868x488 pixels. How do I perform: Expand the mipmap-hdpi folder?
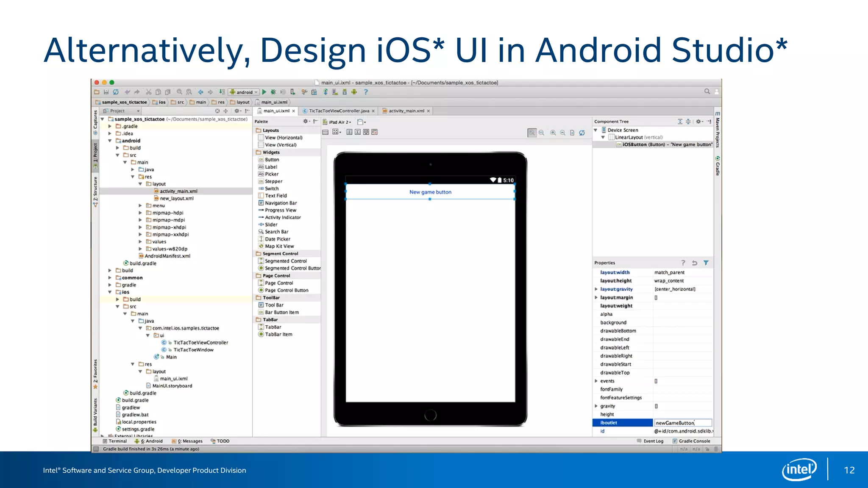[x=140, y=213]
